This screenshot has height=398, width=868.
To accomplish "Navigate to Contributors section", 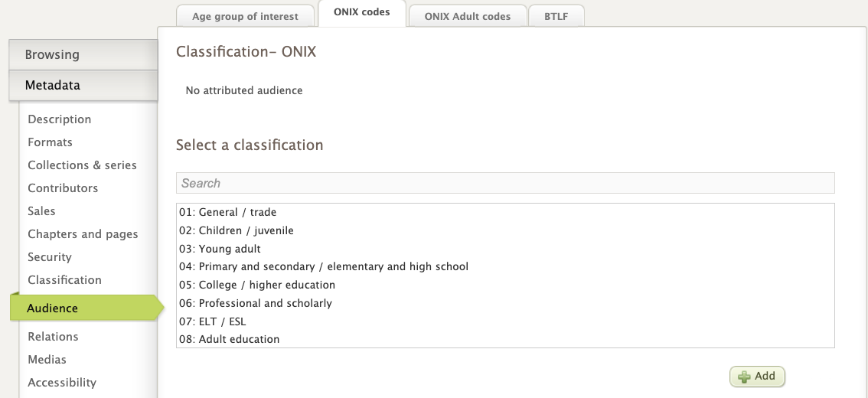I will point(63,188).
